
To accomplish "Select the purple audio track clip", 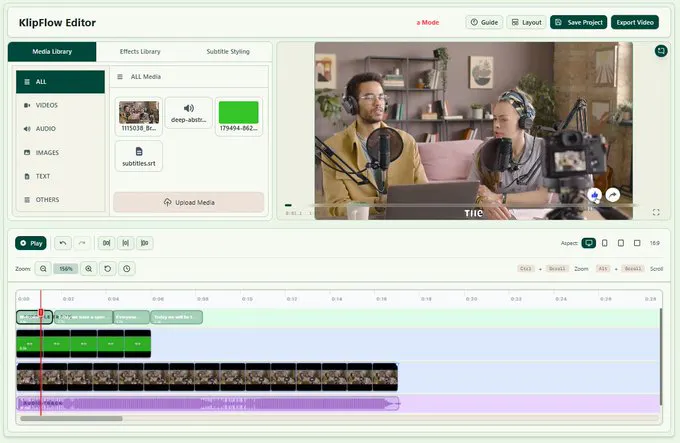I will click(x=208, y=404).
